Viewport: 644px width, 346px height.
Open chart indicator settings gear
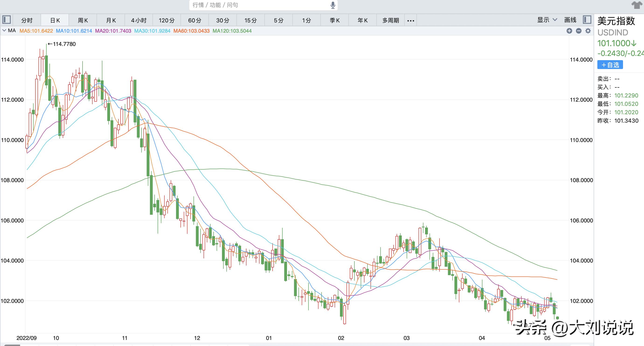(588, 31)
